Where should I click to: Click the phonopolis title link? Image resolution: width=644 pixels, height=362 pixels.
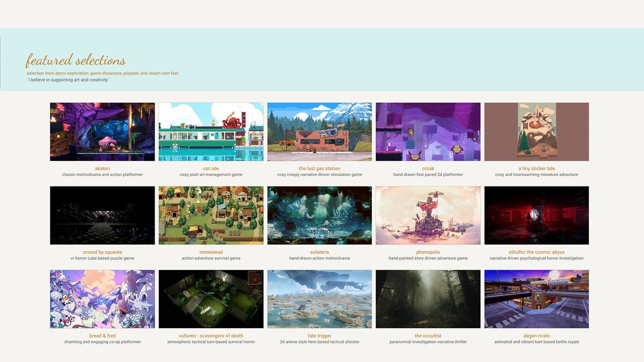coord(428,252)
